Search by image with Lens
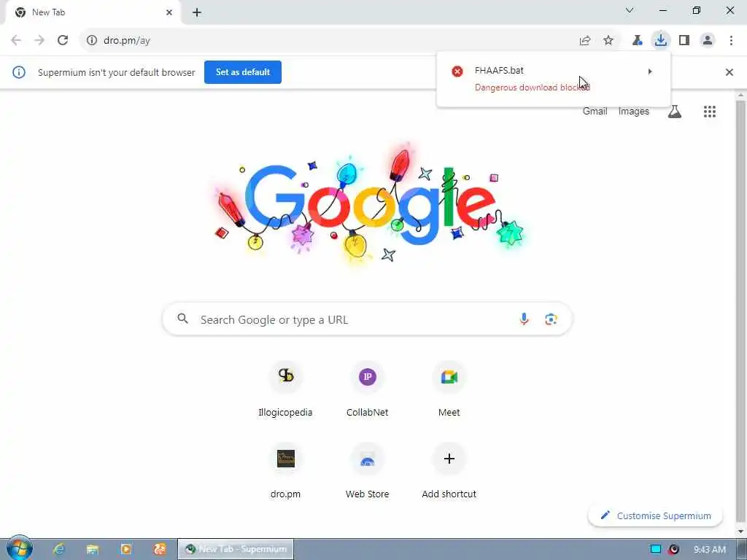 pos(551,319)
